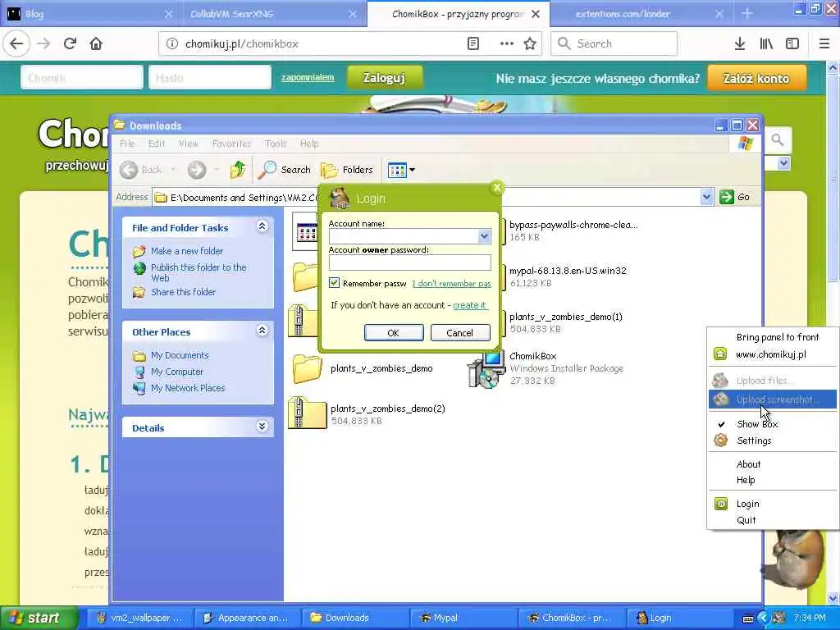
Task: Click Explorer Search toolbar button
Action: [x=284, y=170]
